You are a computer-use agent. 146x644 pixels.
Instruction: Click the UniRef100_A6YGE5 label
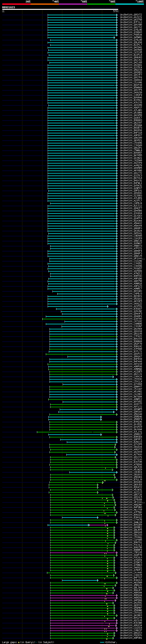tap(131, 301)
